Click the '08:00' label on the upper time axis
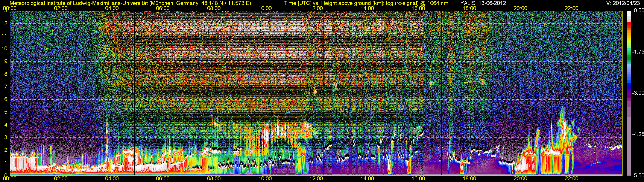644x182 pixels. [x=214, y=8]
